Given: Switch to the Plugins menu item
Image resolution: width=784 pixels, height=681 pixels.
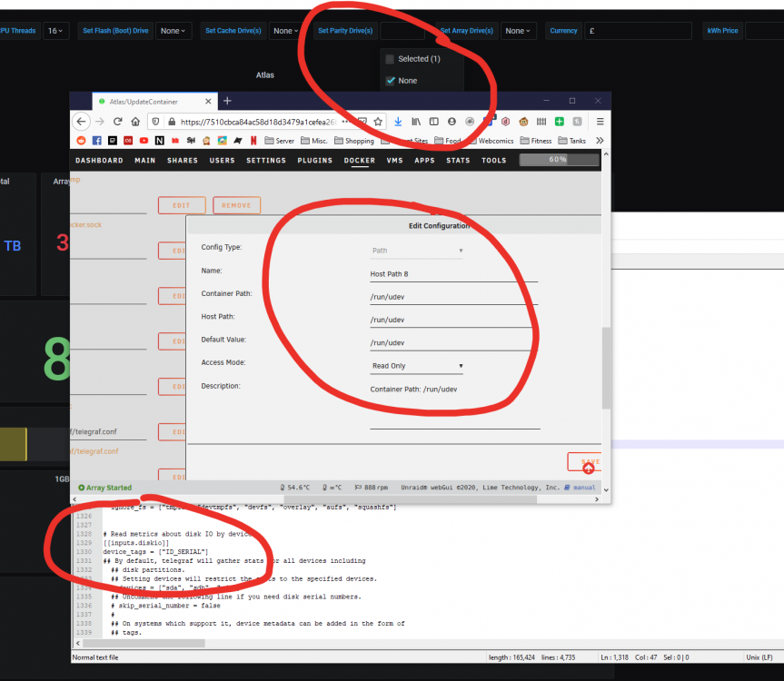Looking at the screenshot, I should click(x=315, y=161).
